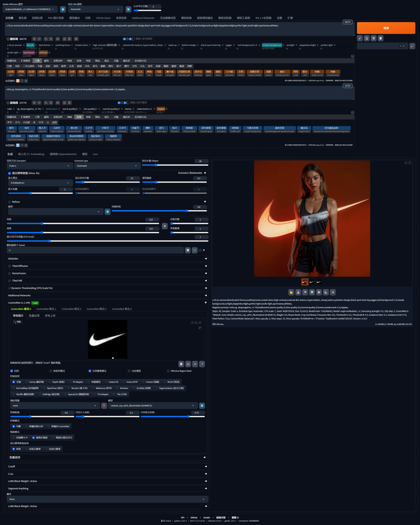Click the sparkle icon under the generated image

(333, 292)
